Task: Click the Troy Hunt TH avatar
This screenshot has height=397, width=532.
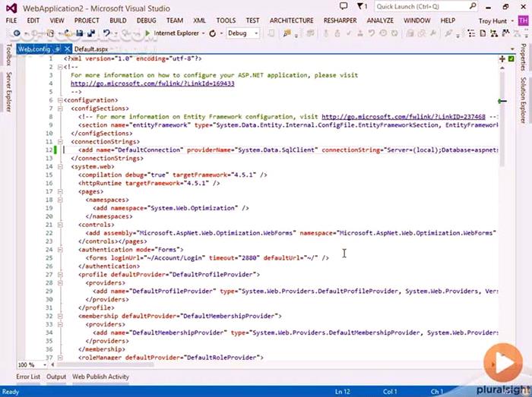Action: coord(523,20)
